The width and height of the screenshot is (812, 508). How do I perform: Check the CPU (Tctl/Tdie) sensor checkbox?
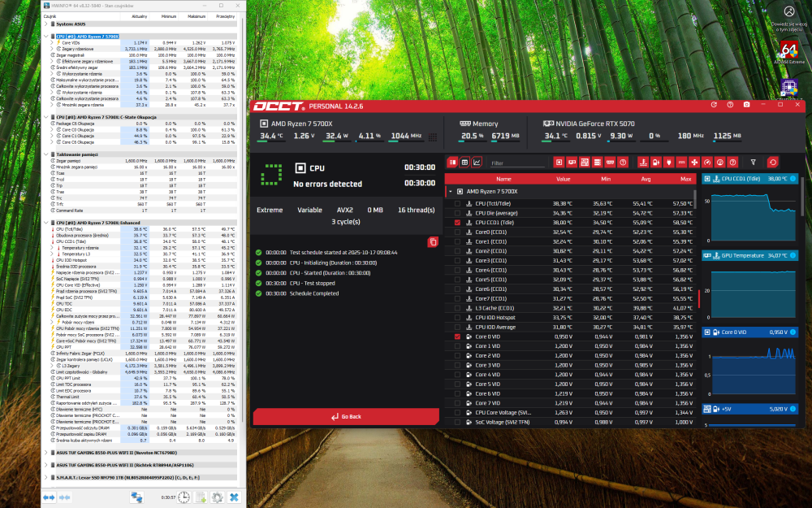[458, 203]
